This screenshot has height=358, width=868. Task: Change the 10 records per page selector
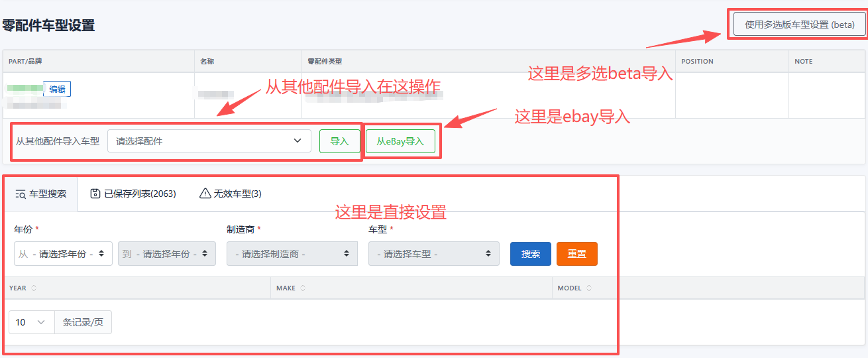(x=31, y=322)
